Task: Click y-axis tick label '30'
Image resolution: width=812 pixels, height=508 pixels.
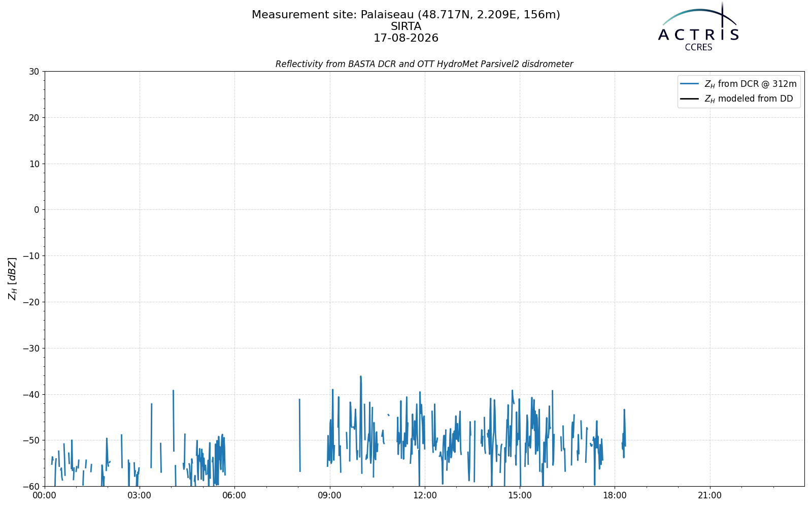Action: pyautogui.click(x=34, y=72)
